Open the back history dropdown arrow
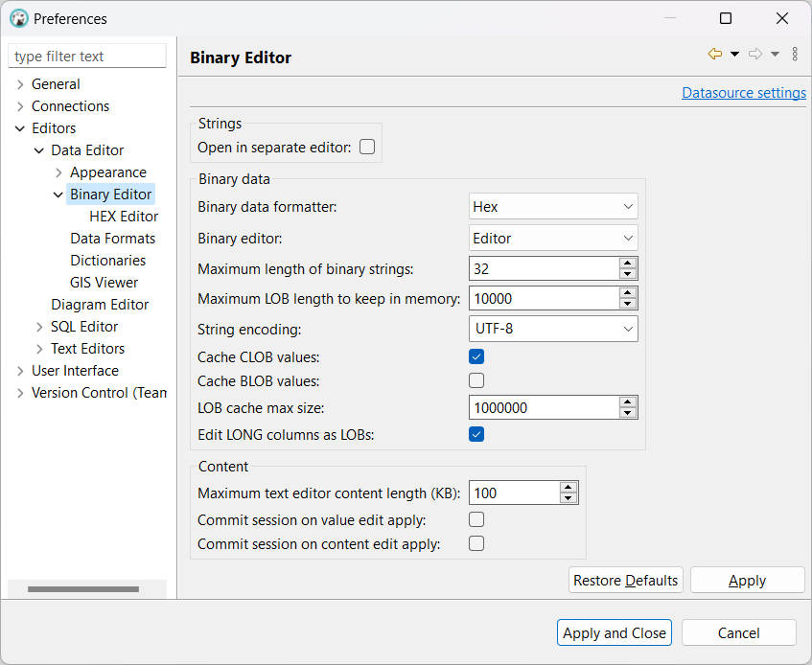The height and width of the screenshot is (665, 812). pos(734,55)
